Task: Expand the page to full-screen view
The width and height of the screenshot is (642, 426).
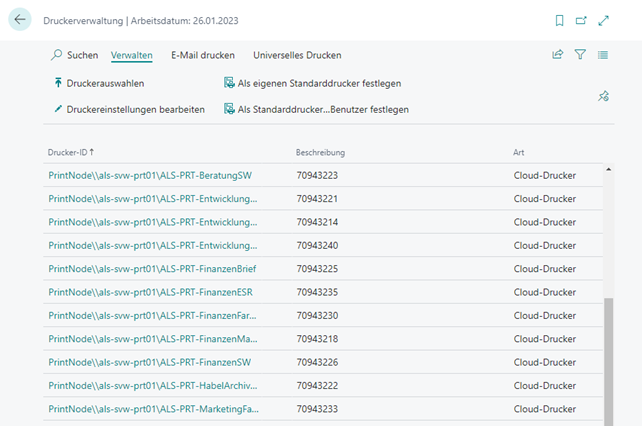Action: click(603, 20)
